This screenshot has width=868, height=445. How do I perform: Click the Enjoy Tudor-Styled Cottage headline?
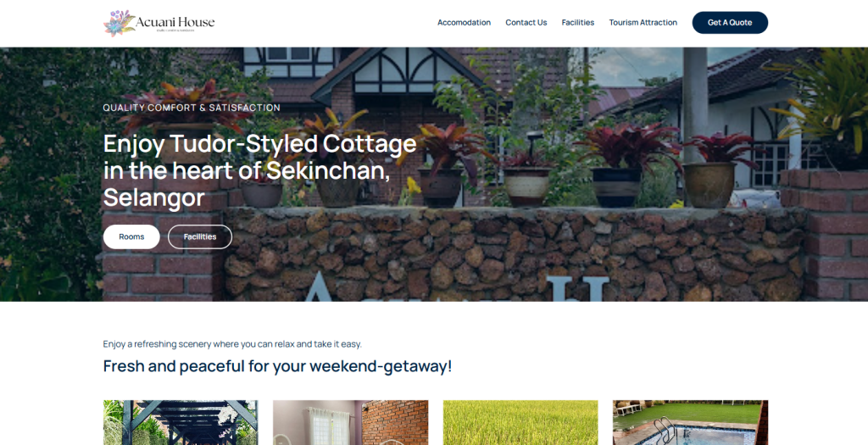[x=259, y=170]
